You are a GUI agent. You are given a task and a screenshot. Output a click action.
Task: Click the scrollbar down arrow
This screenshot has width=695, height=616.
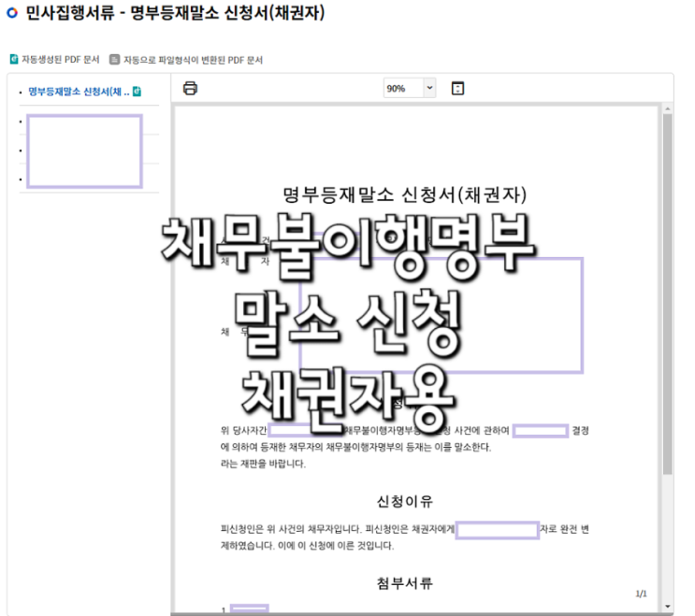click(x=667, y=607)
